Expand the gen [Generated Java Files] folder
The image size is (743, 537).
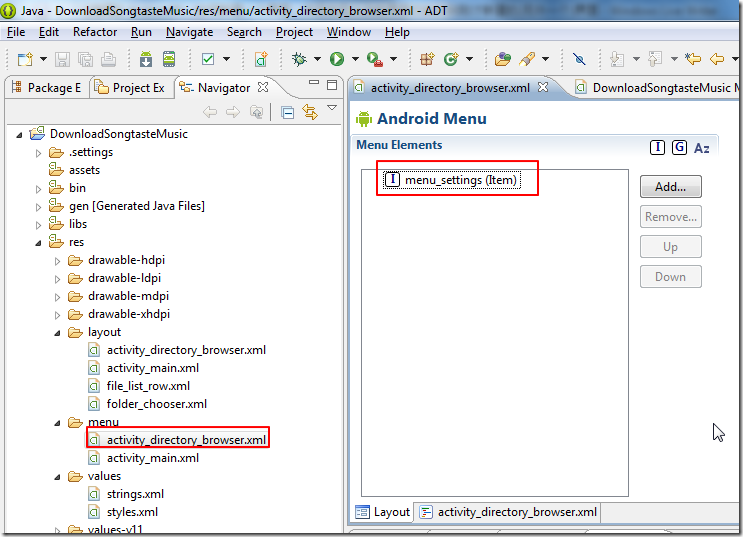[39, 207]
